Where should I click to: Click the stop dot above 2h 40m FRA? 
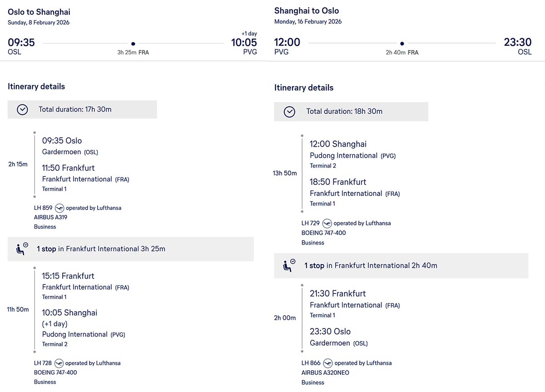click(x=402, y=44)
